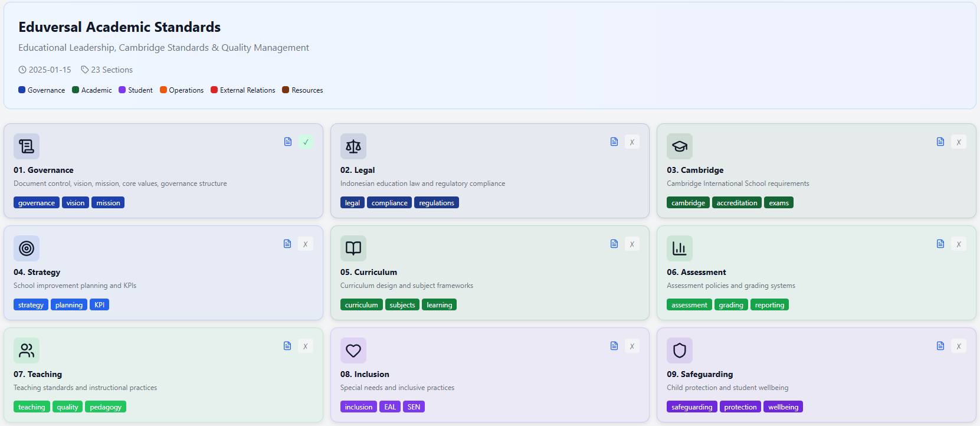
Task: Toggle the X status on Legal card
Action: pyautogui.click(x=632, y=142)
